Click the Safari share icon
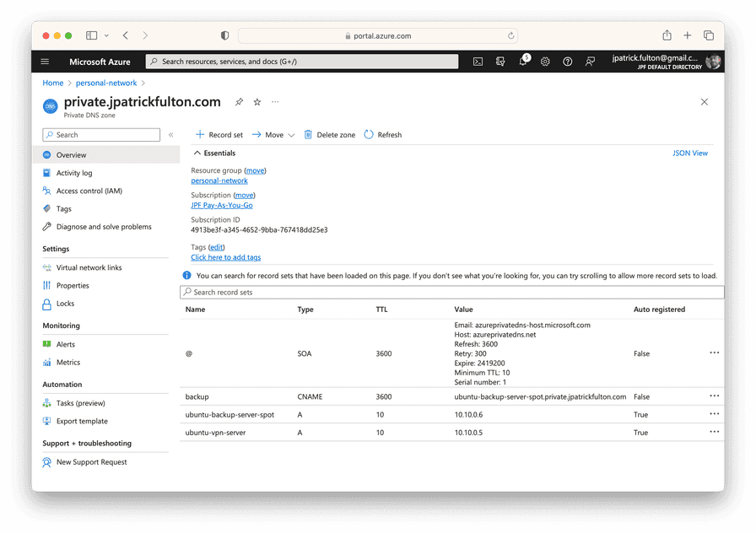The width and height of the screenshot is (756, 533). [667, 35]
